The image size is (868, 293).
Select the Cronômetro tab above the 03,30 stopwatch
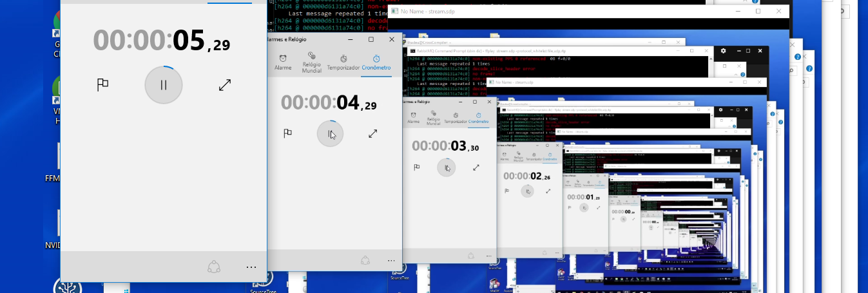[x=478, y=118]
